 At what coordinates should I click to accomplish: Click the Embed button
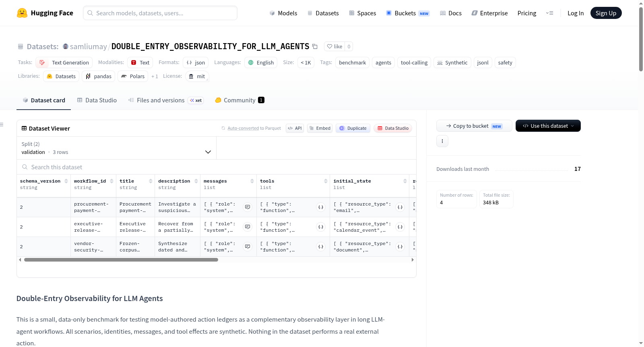[x=320, y=128]
